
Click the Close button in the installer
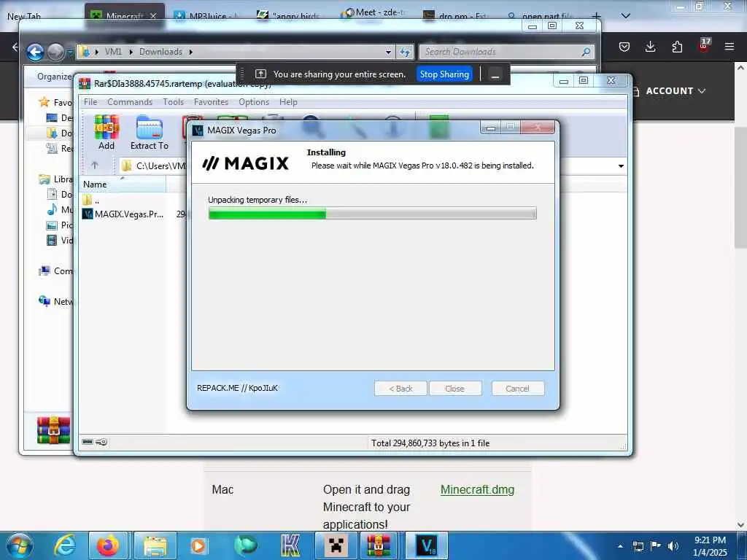[x=455, y=389]
